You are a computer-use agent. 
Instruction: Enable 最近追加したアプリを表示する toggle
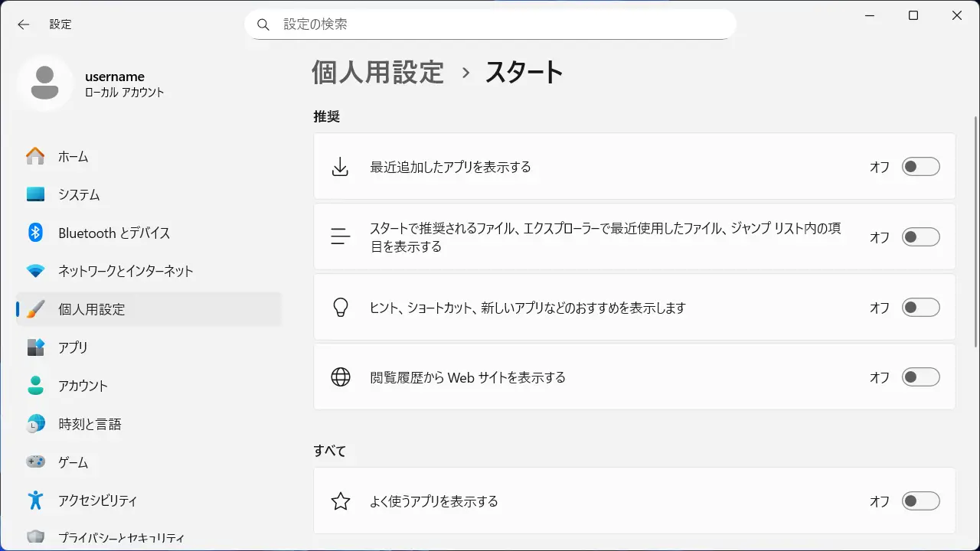(920, 167)
